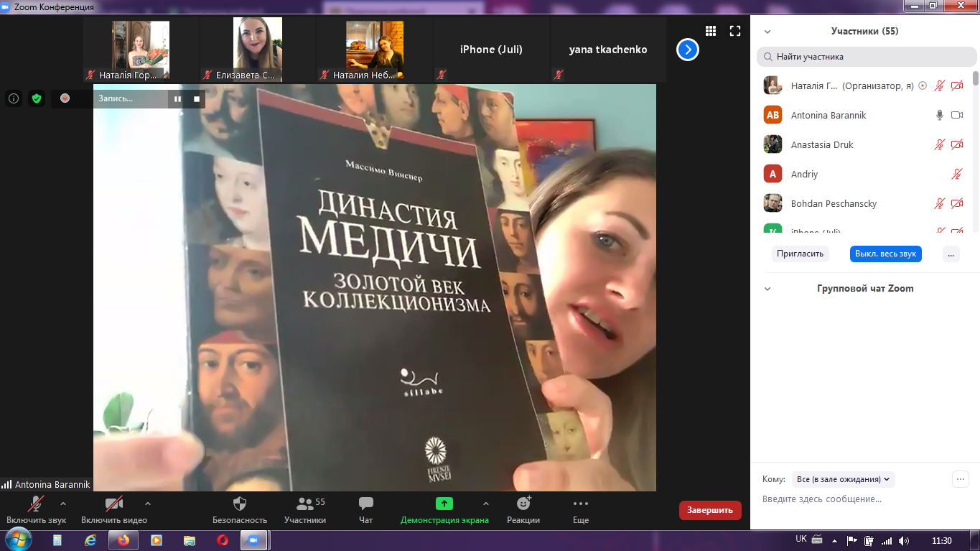Open share options arrow beside Демонстрация экрана
The height and width of the screenshot is (551, 980).
486,504
